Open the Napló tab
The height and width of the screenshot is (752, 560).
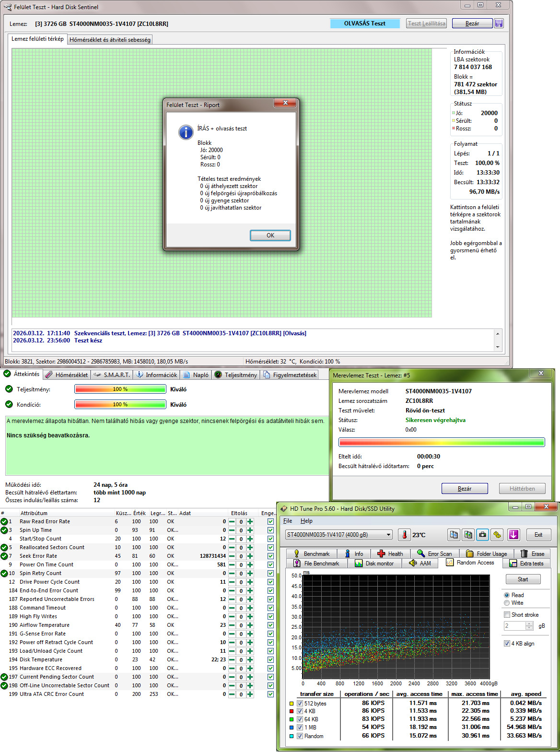[196, 375]
